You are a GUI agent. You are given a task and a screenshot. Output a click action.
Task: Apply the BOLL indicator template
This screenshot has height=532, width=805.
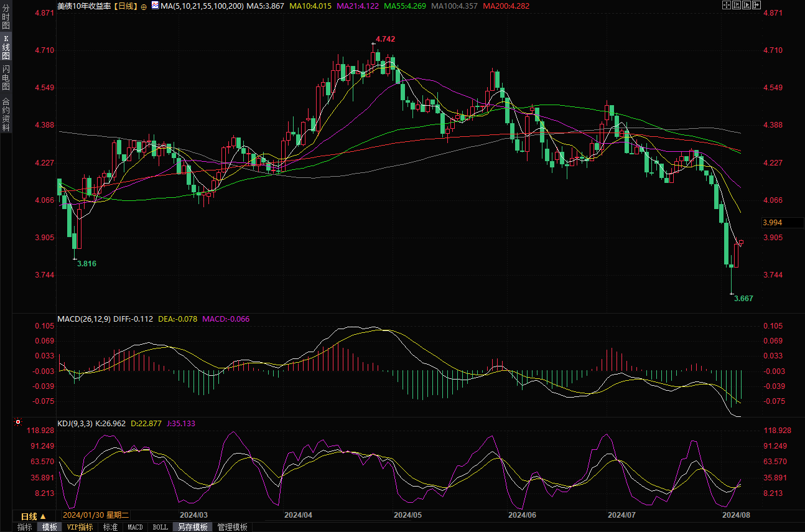[160, 527]
